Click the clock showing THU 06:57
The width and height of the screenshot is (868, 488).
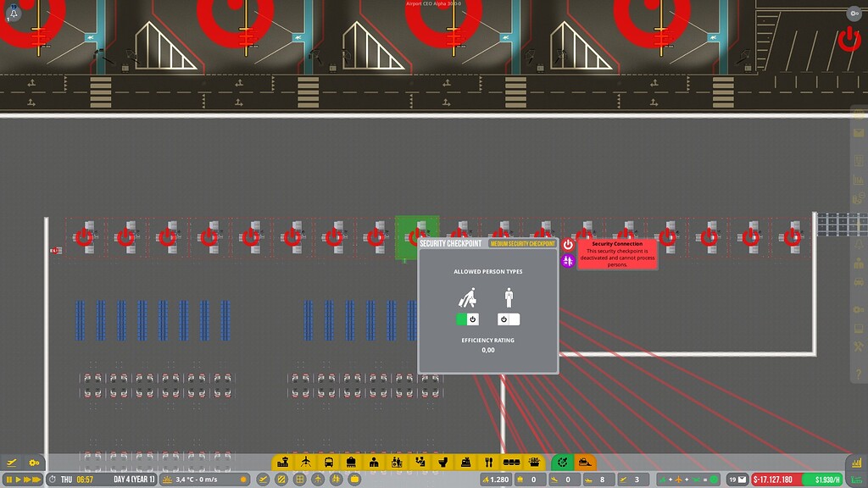[x=77, y=480]
